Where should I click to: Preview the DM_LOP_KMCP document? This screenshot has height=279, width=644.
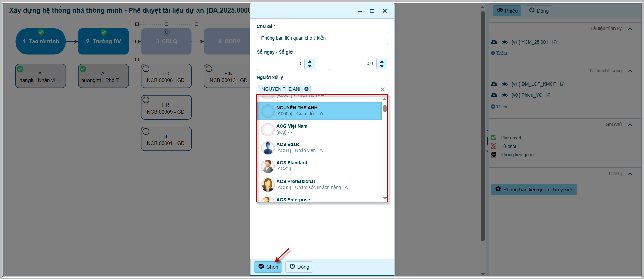point(504,84)
